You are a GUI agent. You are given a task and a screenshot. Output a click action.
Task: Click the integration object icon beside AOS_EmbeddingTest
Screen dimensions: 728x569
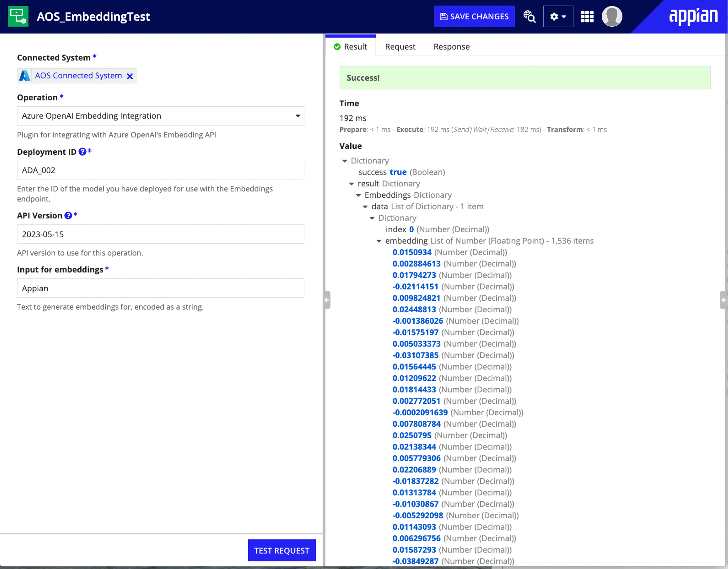18,16
